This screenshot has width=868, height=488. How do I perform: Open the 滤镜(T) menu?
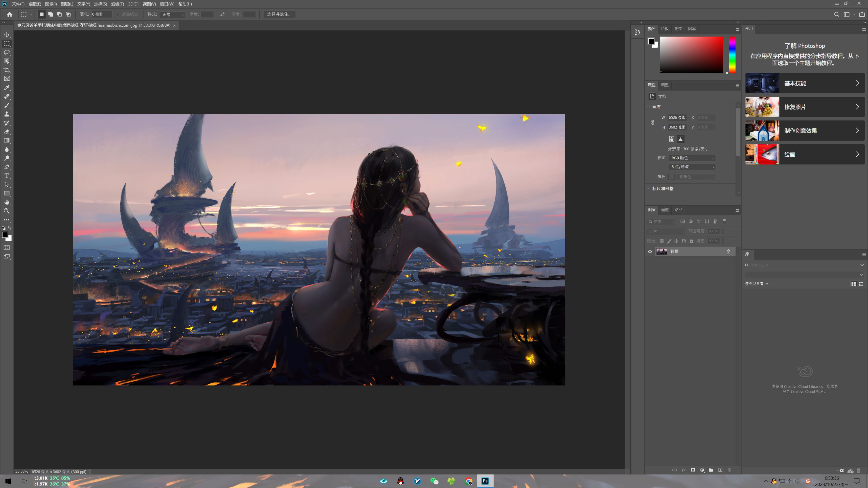tap(117, 4)
